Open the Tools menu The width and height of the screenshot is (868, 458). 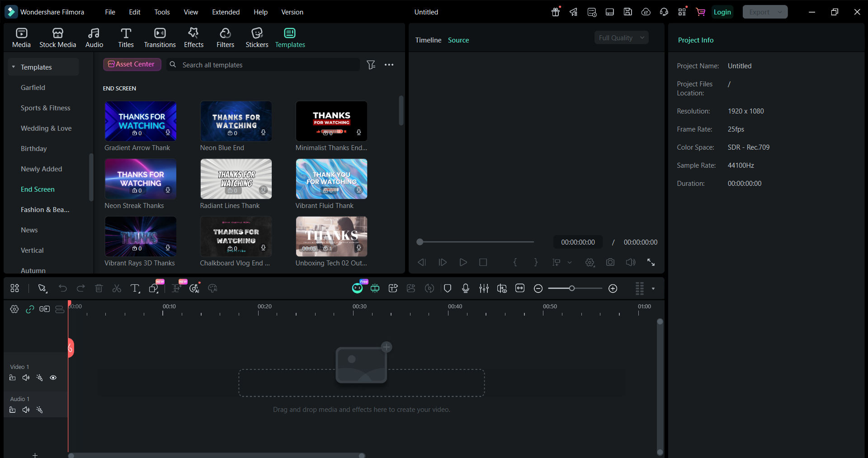tap(162, 12)
